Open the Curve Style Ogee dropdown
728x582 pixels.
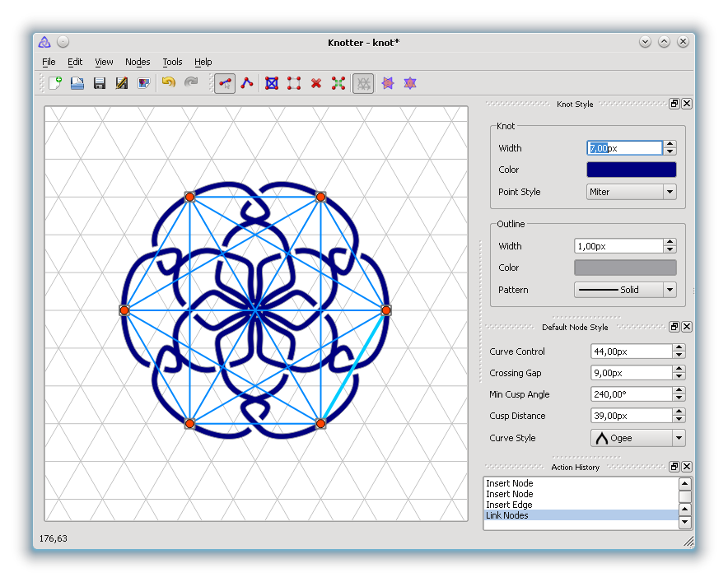[x=638, y=438]
